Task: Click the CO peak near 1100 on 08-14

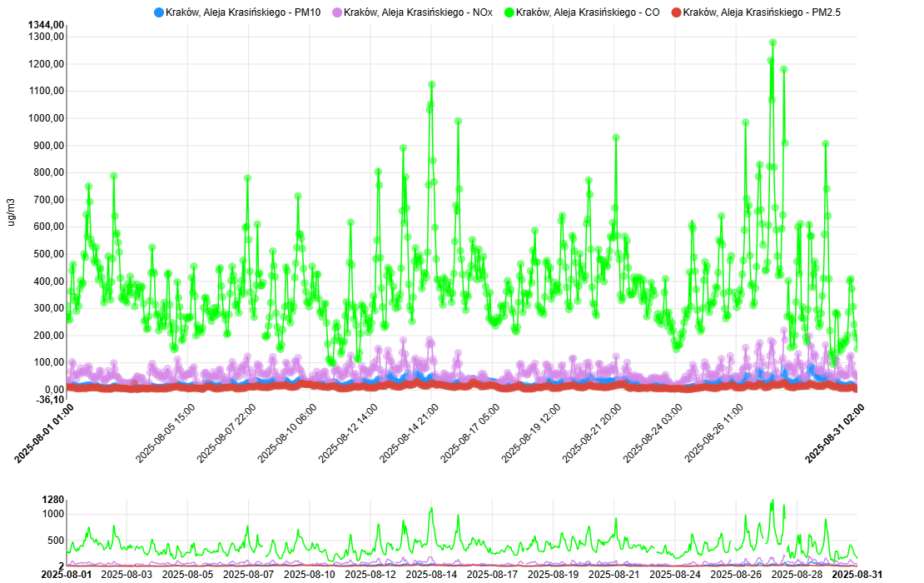Action: (x=431, y=84)
